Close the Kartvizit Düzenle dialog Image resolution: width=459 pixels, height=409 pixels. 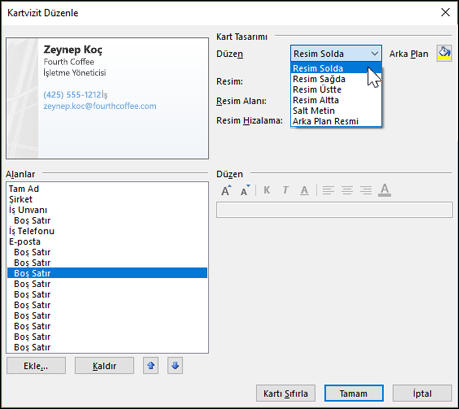coord(445,13)
